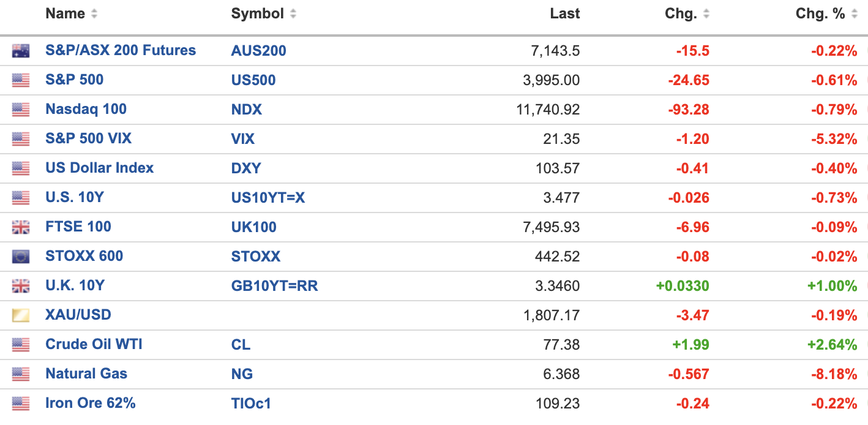Image resolution: width=868 pixels, height=425 pixels.
Task: Click the S&P 500 VIX name link
Action: point(88,138)
